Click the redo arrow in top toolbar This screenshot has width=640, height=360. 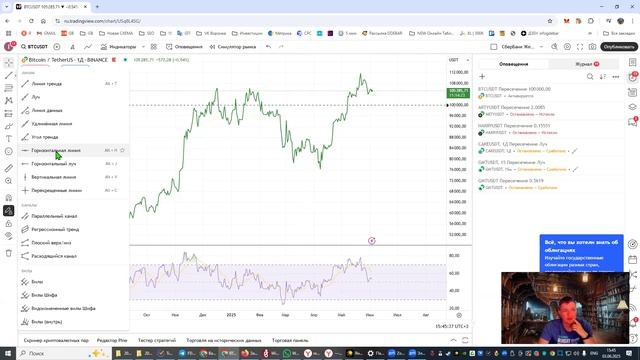coord(281,47)
